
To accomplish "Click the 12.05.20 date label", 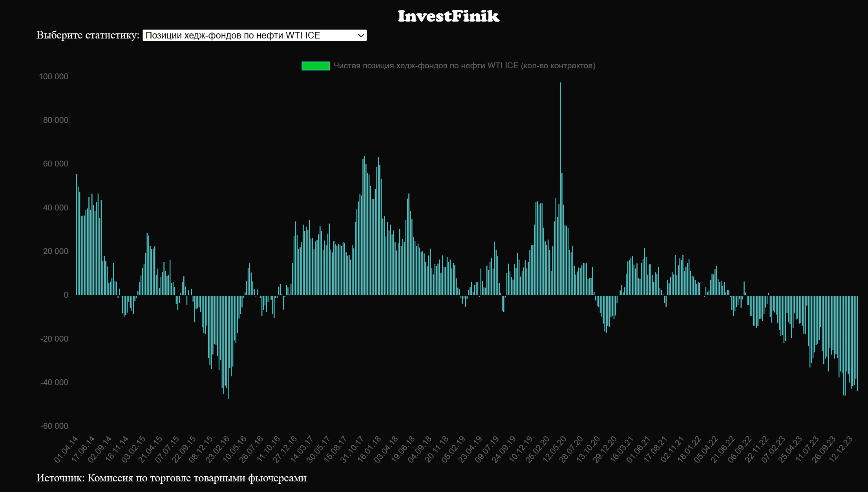I will click(x=555, y=449).
